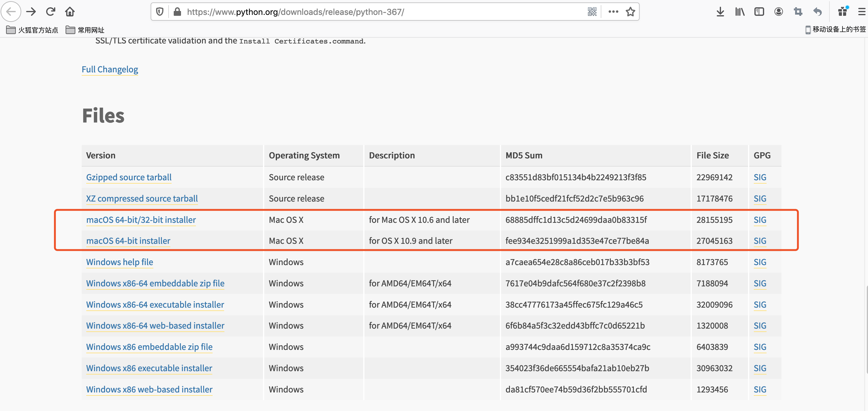This screenshot has width=868, height=411.
Task: Select file size 28155195
Action: (714, 219)
